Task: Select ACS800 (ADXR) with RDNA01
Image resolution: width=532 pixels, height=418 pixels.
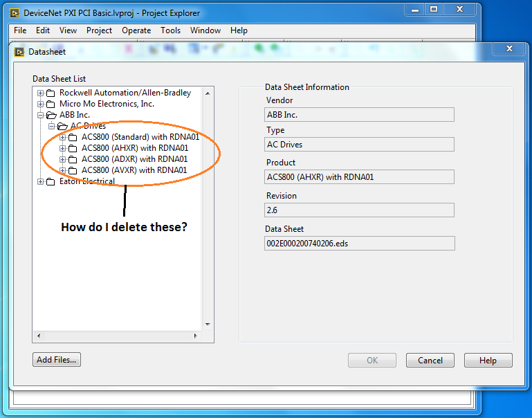Action: point(134,159)
